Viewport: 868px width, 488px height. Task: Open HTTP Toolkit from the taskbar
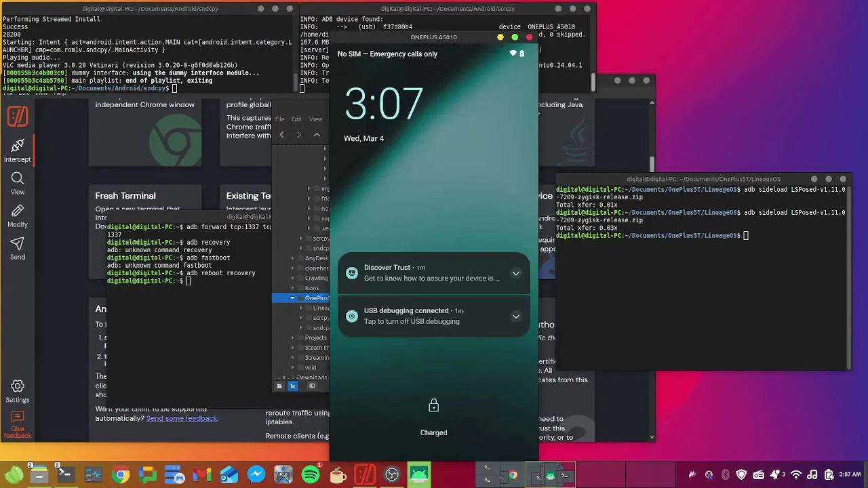click(x=365, y=474)
